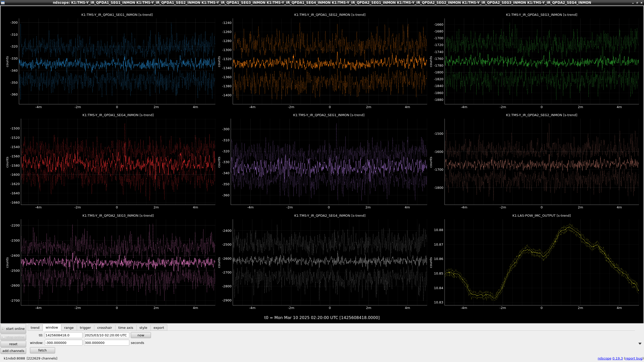Viewport: 644px width, 362px height.
Task: Collapse control panel with the down arrow
Action: click(640, 343)
